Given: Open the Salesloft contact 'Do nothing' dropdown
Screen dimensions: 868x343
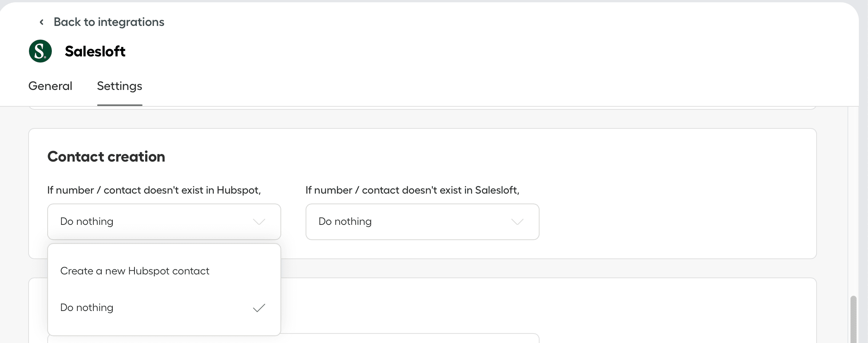Looking at the screenshot, I should coord(412,222).
